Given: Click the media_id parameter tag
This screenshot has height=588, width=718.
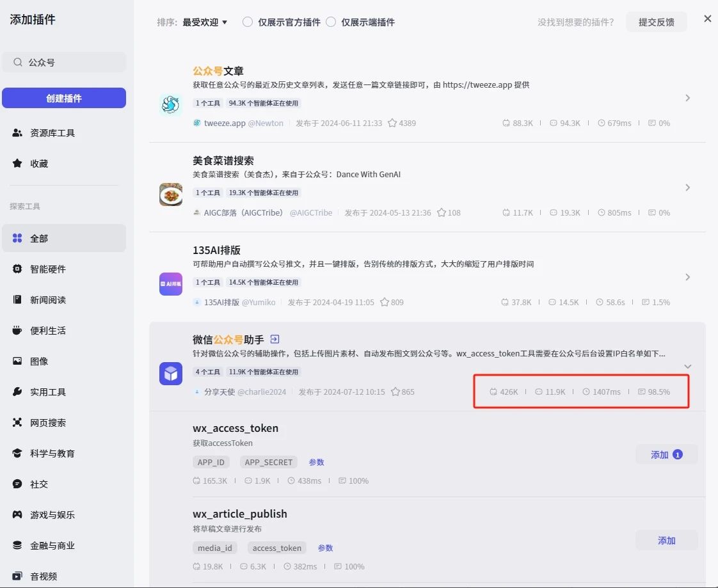Looking at the screenshot, I should click(215, 548).
